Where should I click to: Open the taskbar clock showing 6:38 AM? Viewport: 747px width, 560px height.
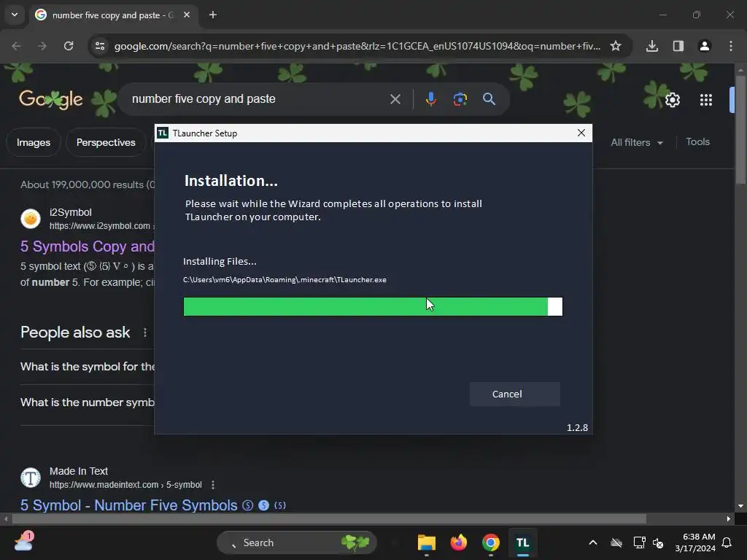[x=695, y=542]
